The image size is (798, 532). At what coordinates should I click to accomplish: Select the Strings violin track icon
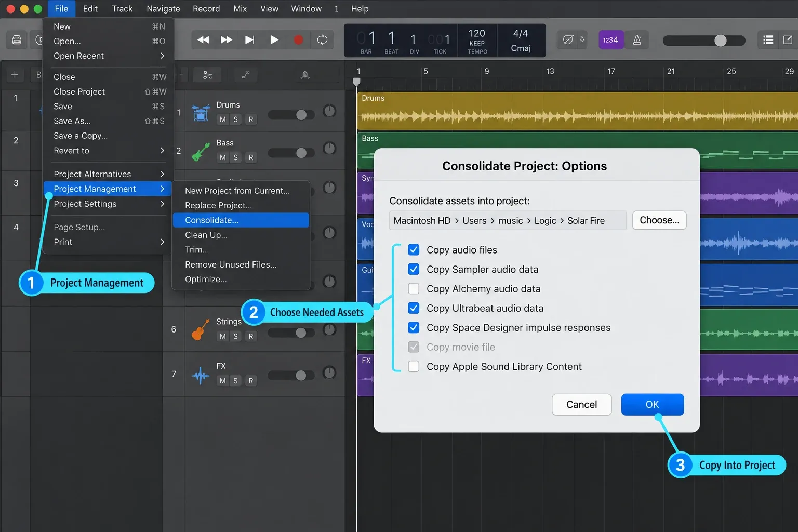(x=201, y=329)
